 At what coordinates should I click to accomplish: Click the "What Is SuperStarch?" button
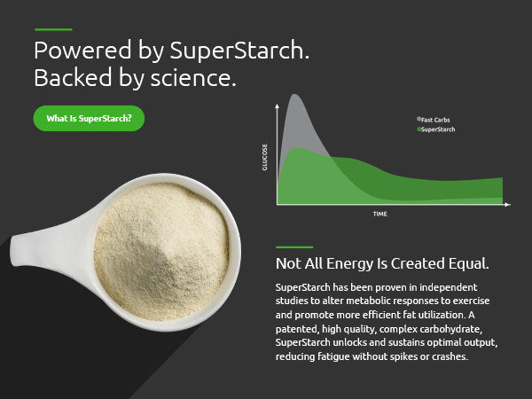[x=89, y=118]
